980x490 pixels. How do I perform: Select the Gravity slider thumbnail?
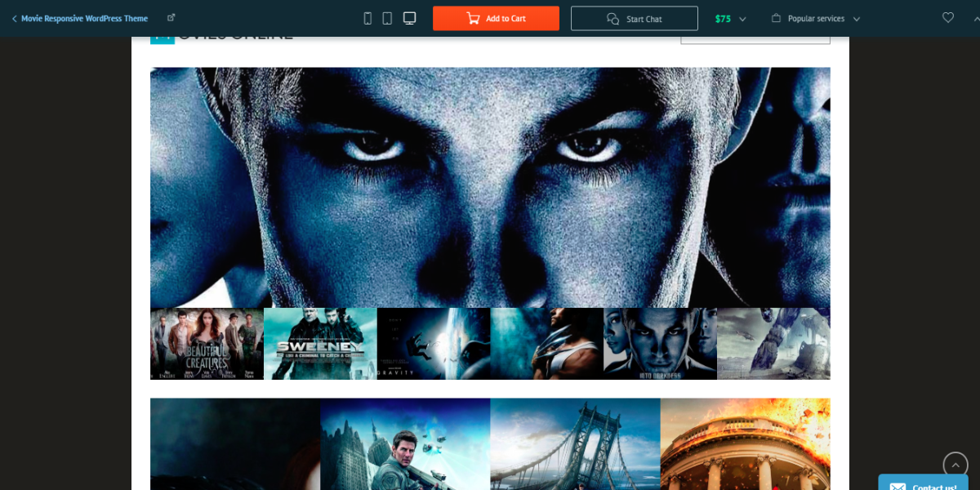coord(434,344)
